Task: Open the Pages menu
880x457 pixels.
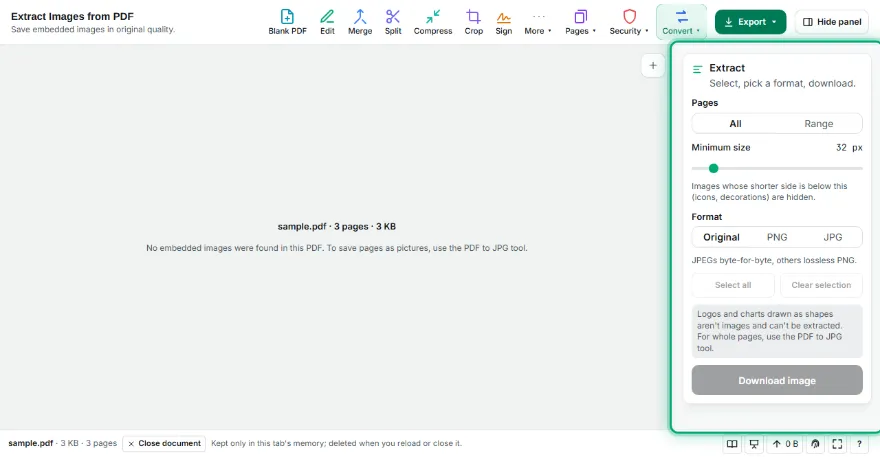Action: (x=580, y=22)
